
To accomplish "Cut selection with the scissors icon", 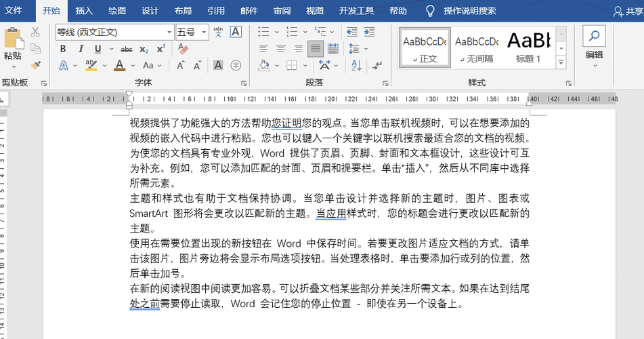I will (35, 32).
